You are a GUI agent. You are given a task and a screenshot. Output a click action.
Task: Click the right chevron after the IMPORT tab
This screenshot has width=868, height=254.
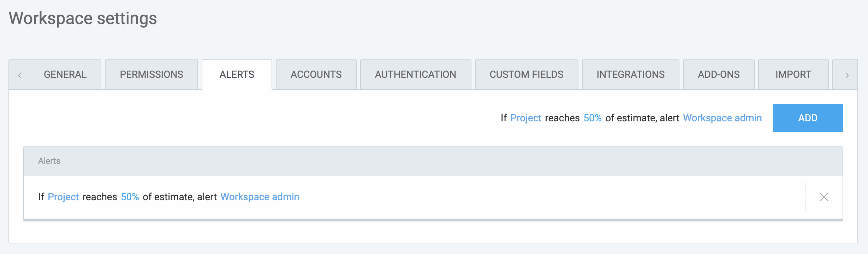(846, 74)
